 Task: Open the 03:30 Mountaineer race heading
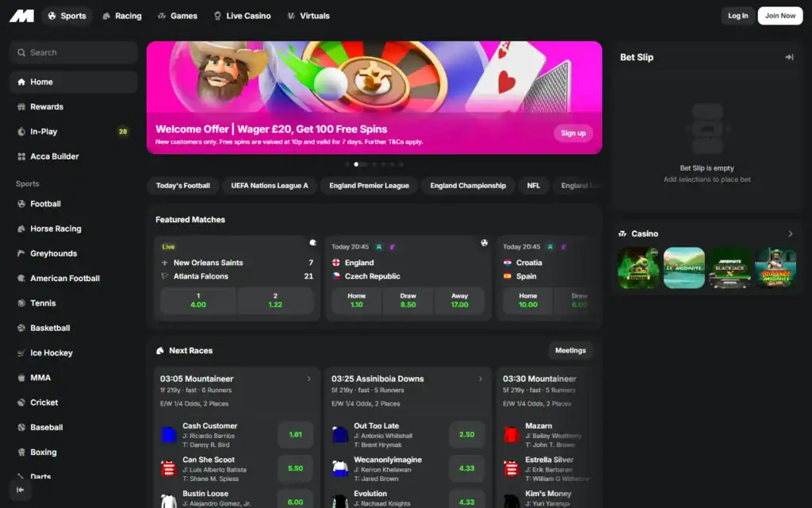tap(539, 379)
